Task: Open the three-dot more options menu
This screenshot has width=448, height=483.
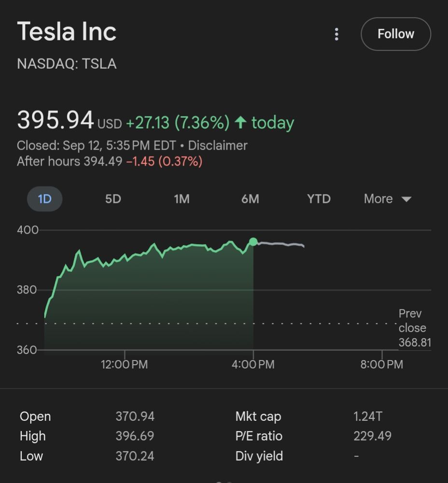Action: click(336, 34)
